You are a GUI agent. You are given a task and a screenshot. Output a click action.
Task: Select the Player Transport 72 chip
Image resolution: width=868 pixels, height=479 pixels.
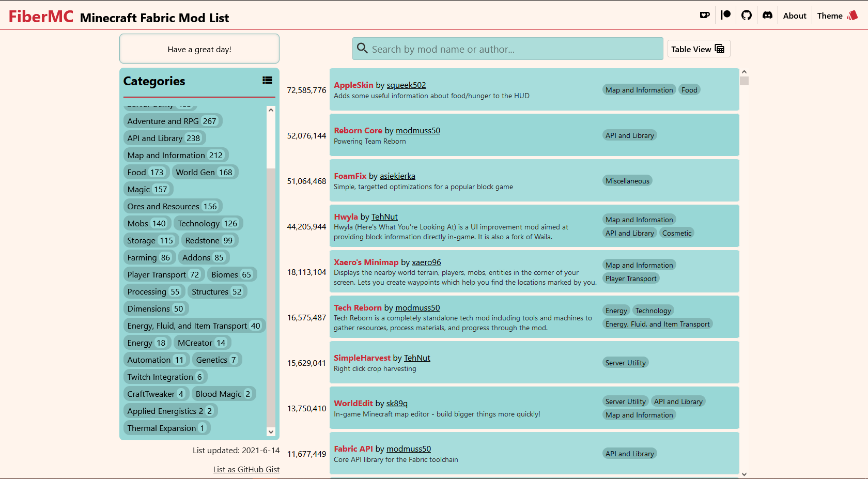coord(163,274)
